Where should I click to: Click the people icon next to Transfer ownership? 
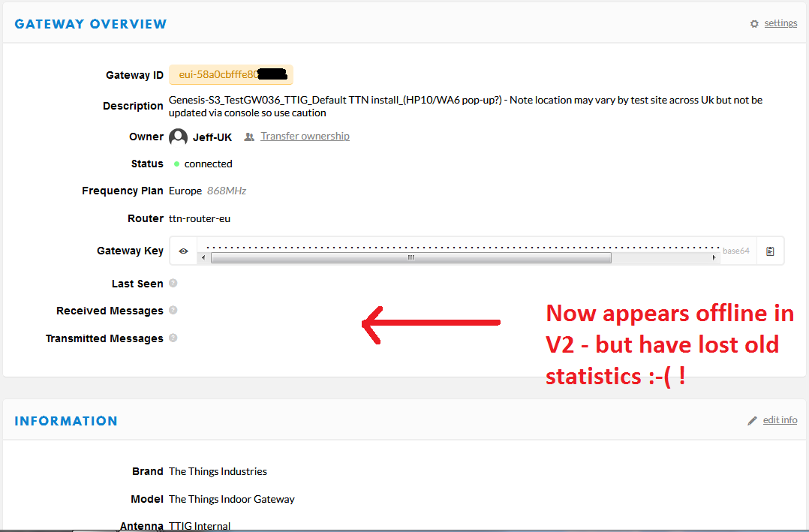249,137
